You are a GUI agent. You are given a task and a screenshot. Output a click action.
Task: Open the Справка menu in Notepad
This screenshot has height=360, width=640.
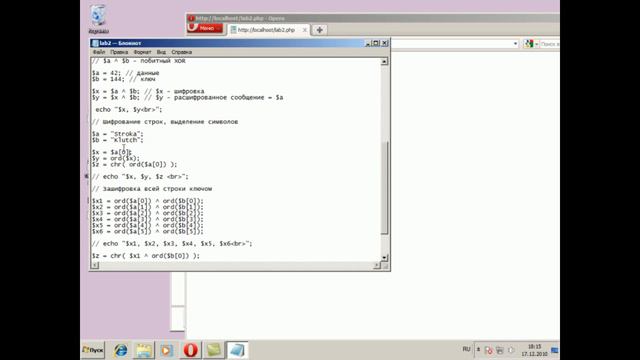[181, 52]
